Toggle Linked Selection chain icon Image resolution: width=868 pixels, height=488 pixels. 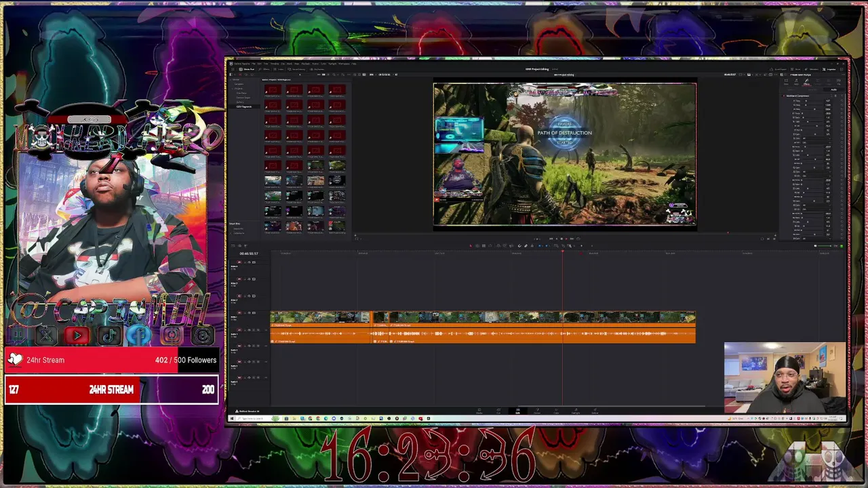[x=526, y=245]
